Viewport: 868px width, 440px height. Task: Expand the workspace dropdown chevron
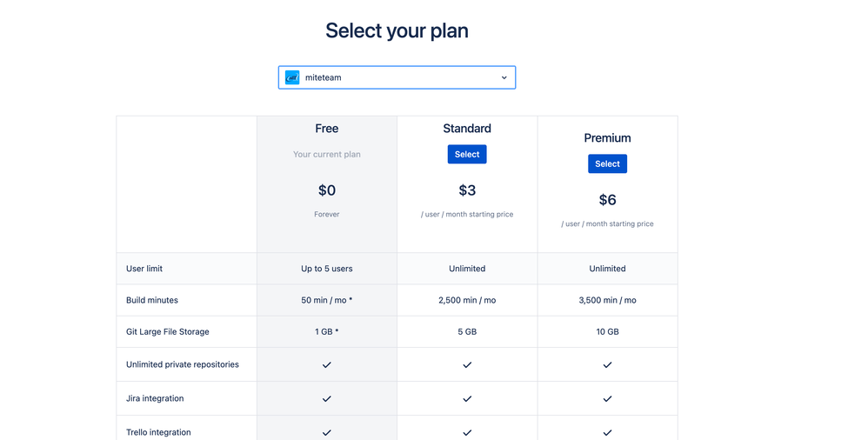[x=504, y=77]
